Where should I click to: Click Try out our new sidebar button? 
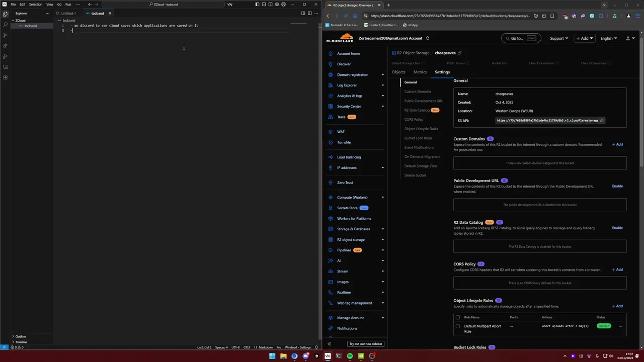click(366, 344)
